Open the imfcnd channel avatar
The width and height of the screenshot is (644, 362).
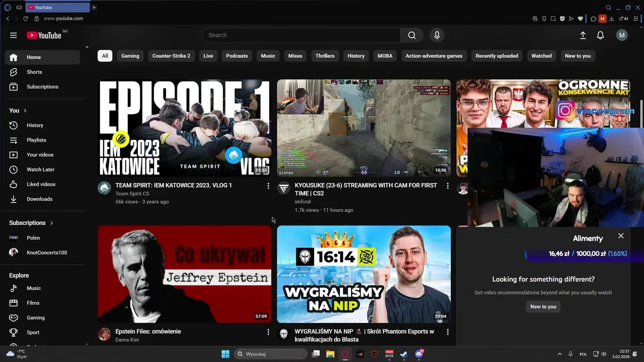coord(284,188)
